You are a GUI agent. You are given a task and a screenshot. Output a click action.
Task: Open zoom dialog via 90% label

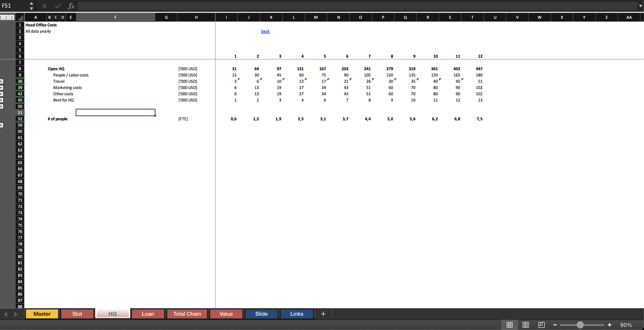point(626,325)
